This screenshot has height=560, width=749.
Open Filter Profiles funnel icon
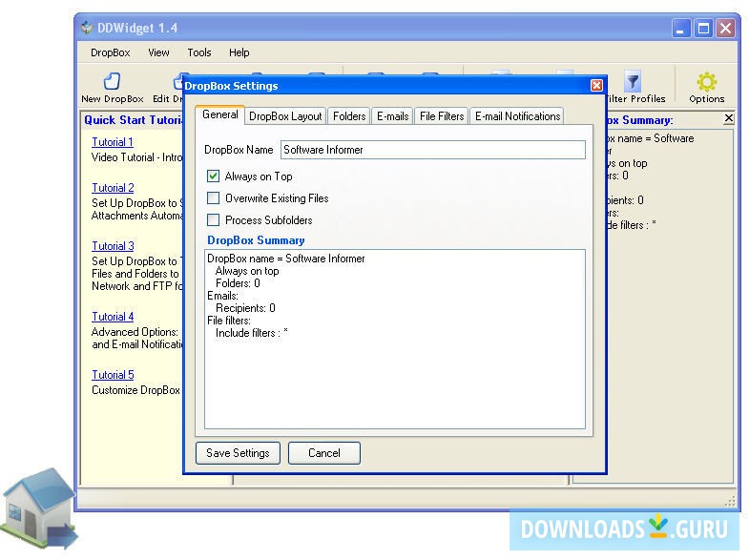point(632,82)
